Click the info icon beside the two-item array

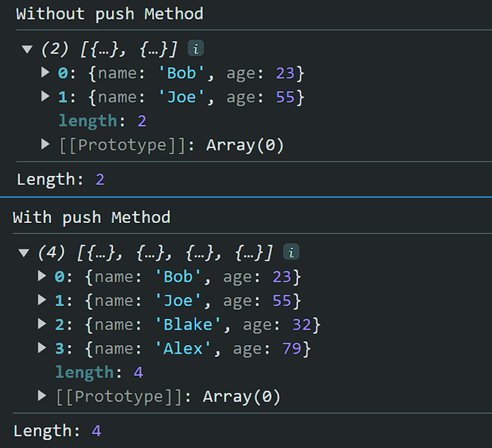(196, 49)
